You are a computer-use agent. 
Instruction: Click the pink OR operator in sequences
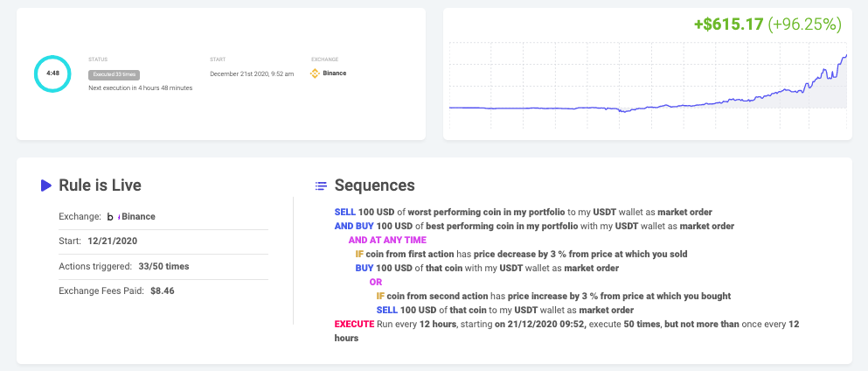tap(376, 282)
